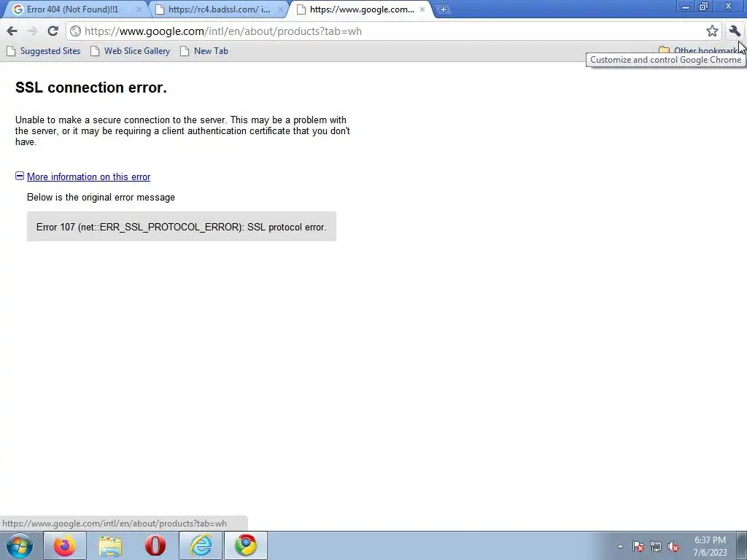Open the clock showing 6:37 PM
The height and width of the screenshot is (560, 747).
click(x=710, y=546)
